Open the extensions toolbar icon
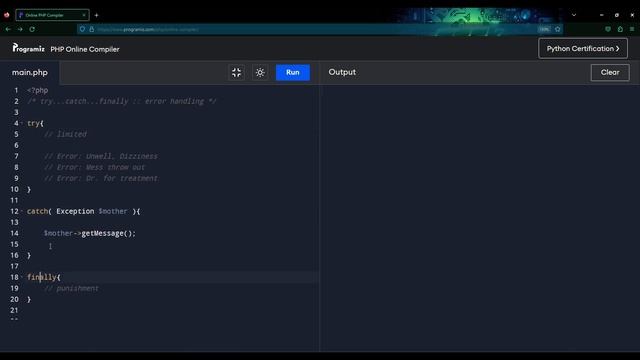This screenshot has height=360, width=640. 620,29
